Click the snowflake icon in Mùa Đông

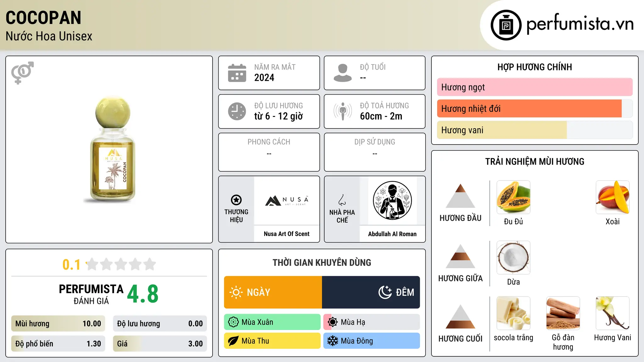click(x=333, y=341)
